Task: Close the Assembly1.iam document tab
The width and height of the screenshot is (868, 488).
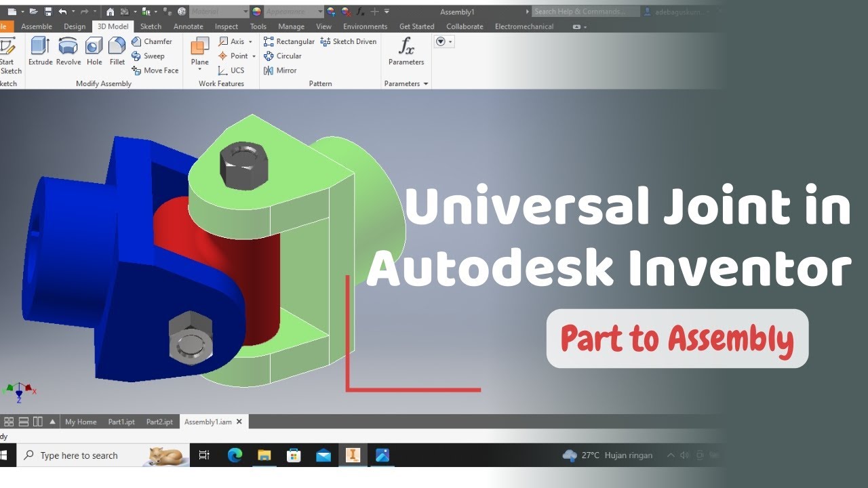Action: point(239,422)
